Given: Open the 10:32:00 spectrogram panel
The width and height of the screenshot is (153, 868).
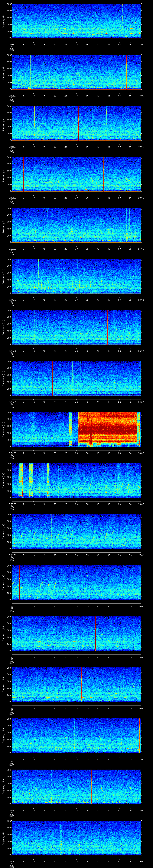Looking at the screenshot, I should point(76,837).
